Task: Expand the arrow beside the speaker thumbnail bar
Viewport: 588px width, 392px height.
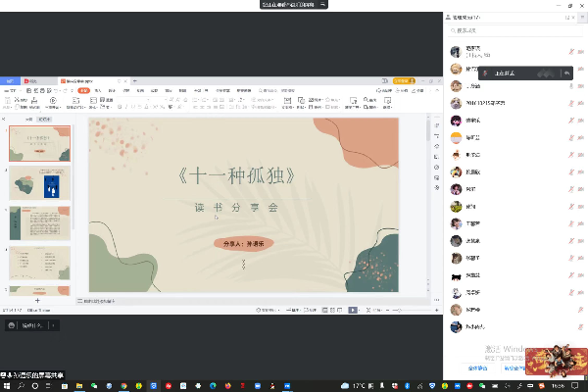Action: [53, 324]
